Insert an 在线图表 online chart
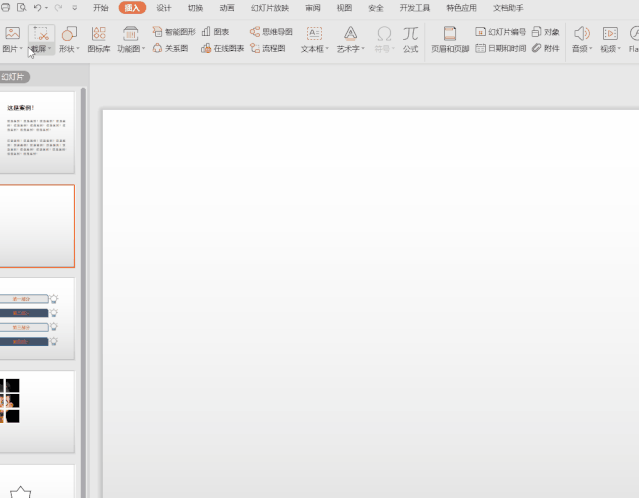This screenshot has width=639, height=498. pyautogui.click(x=223, y=48)
